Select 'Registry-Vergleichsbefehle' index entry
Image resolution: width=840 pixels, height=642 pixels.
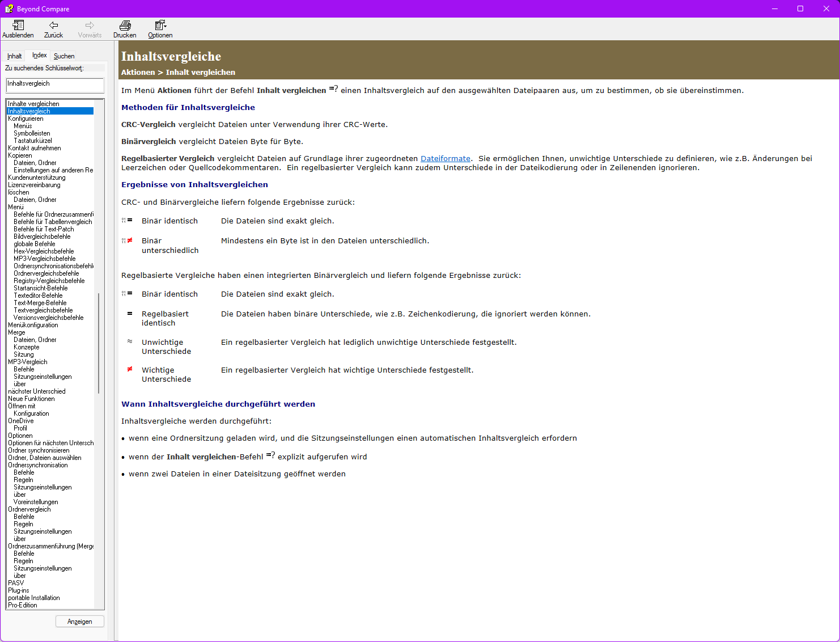49,281
